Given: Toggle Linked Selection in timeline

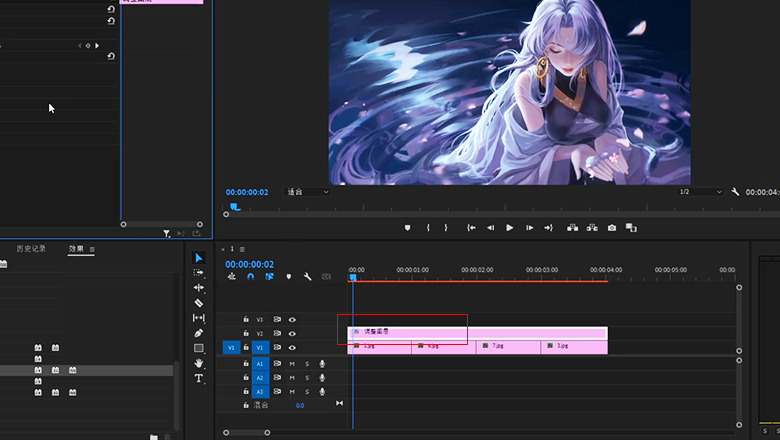Looking at the screenshot, I should (269, 276).
